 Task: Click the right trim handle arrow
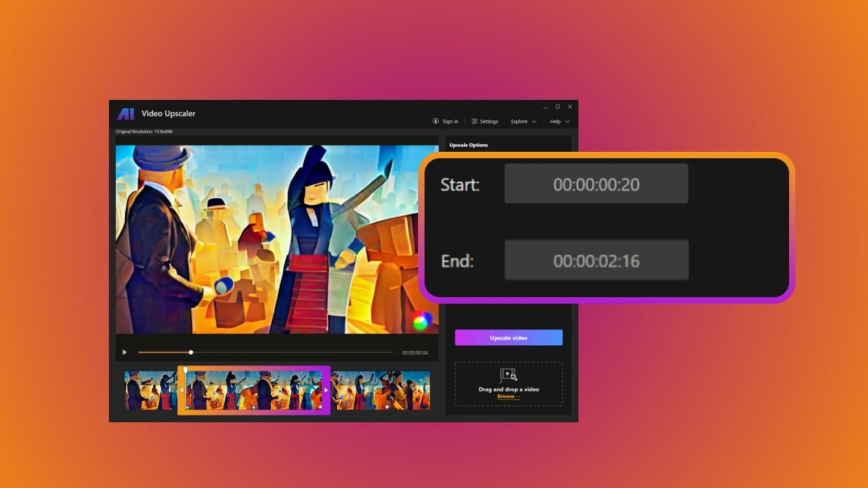[x=326, y=390]
